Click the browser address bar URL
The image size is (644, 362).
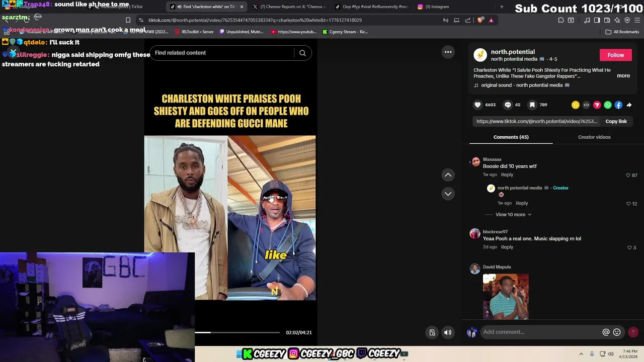[x=255, y=20]
